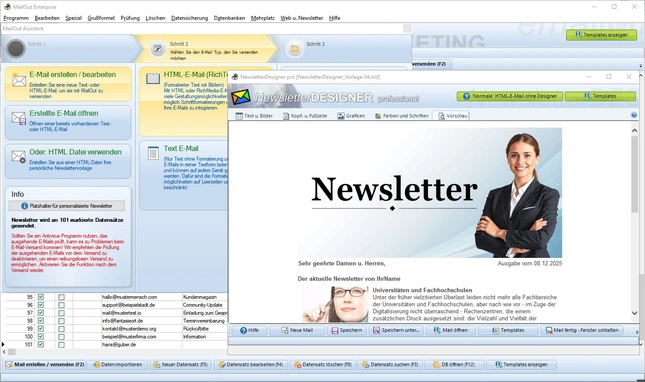
Task: Open the Web u. Newsletter menu
Action: point(302,18)
